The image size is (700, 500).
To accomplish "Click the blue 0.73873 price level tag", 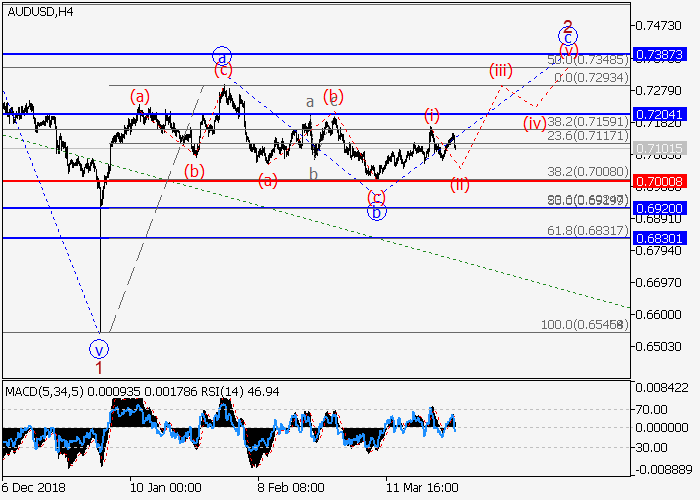I will 662,52.
